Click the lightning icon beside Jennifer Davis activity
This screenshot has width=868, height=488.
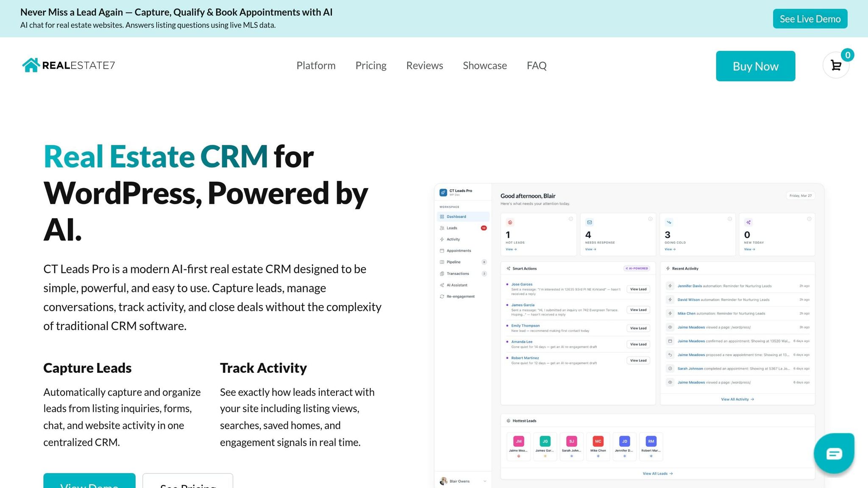670,286
